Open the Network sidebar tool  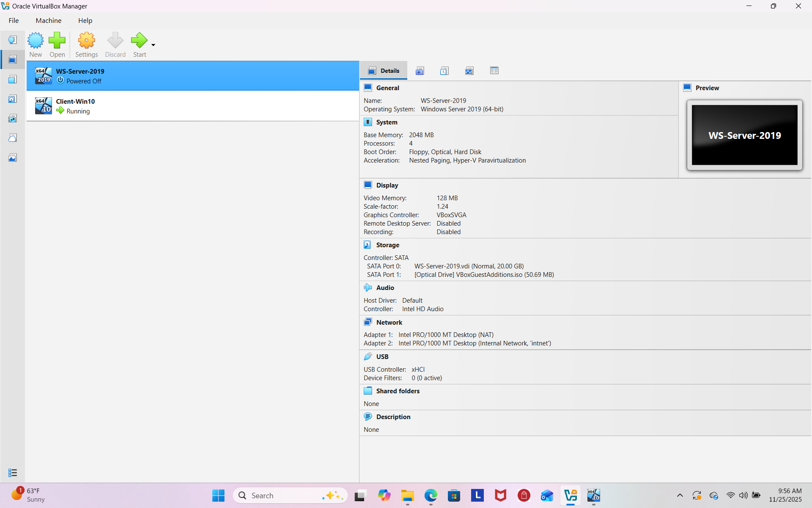(13, 119)
